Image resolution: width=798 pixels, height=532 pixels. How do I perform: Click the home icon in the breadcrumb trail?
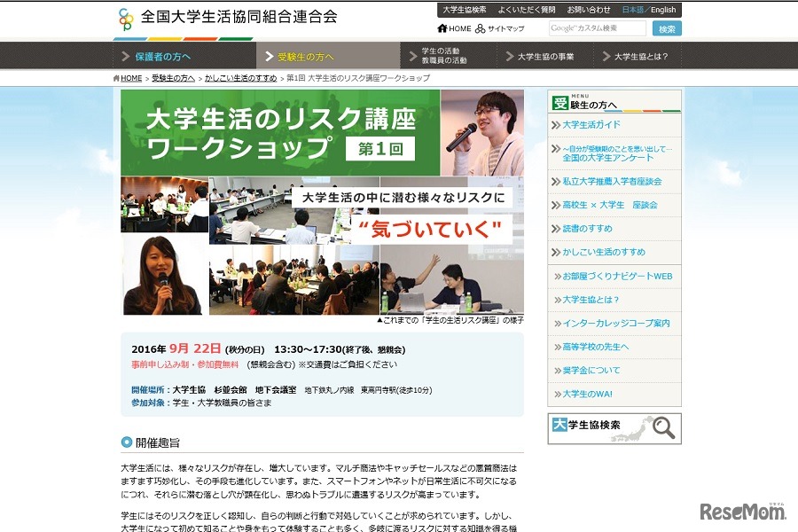115,78
